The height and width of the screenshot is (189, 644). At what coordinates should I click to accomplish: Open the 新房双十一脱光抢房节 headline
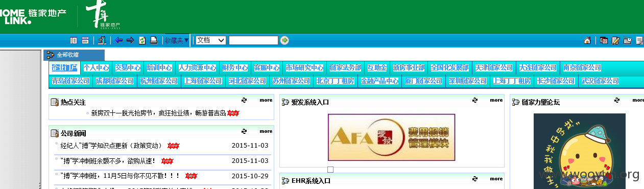tap(158, 113)
